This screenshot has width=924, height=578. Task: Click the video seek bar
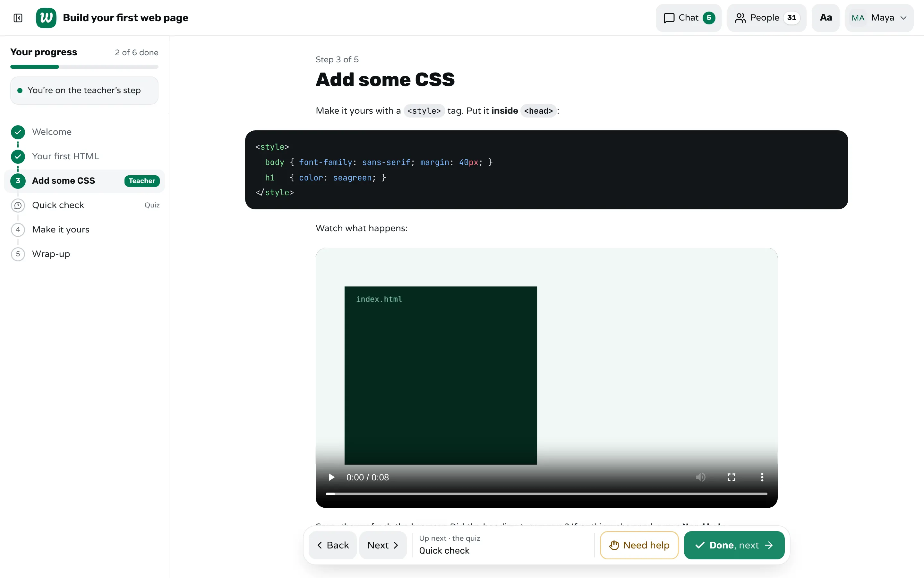(x=546, y=494)
